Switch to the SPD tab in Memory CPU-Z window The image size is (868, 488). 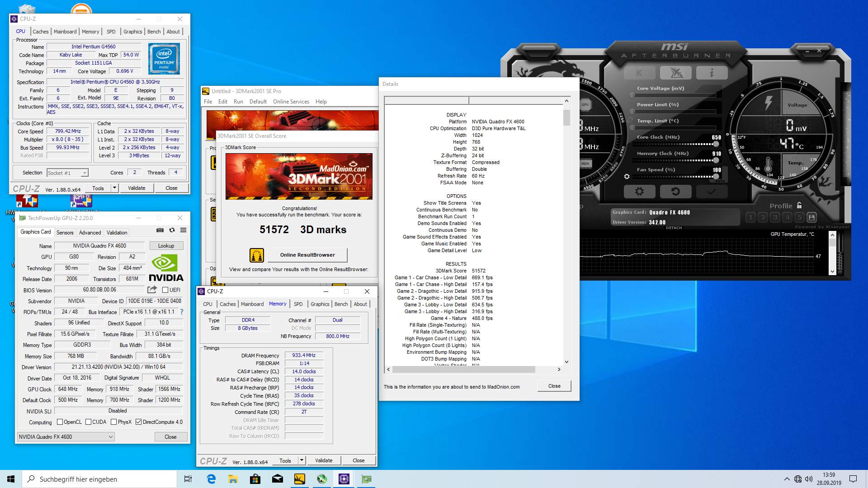tap(298, 304)
